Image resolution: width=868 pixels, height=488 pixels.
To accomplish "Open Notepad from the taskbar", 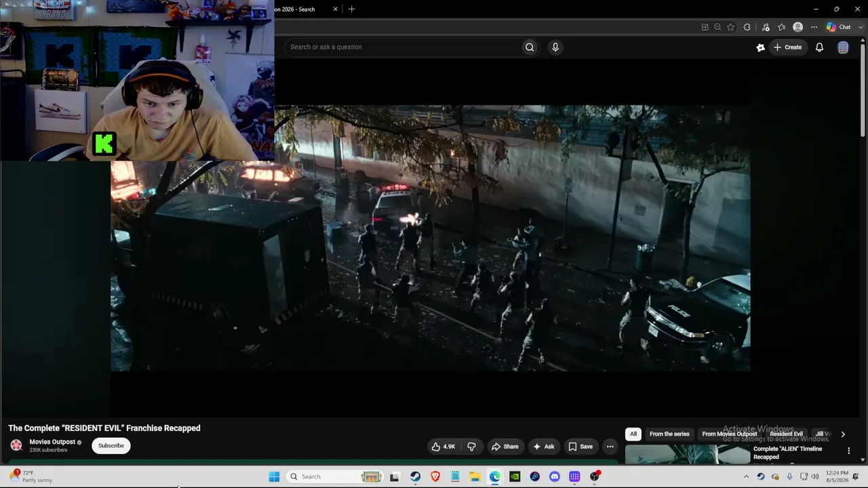I will 455,476.
